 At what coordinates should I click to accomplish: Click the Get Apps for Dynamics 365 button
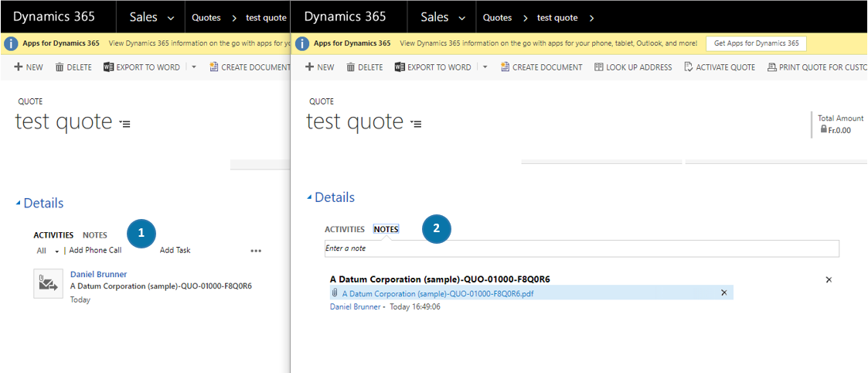coord(756,43)
